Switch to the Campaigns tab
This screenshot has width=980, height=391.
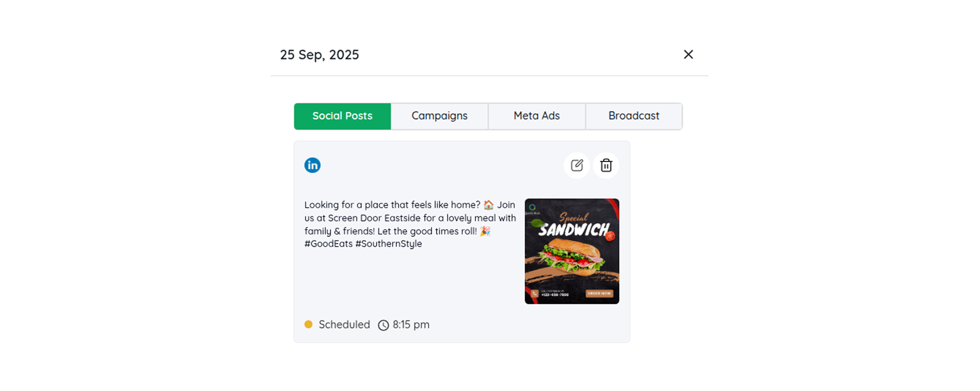(x=439, y=116)
